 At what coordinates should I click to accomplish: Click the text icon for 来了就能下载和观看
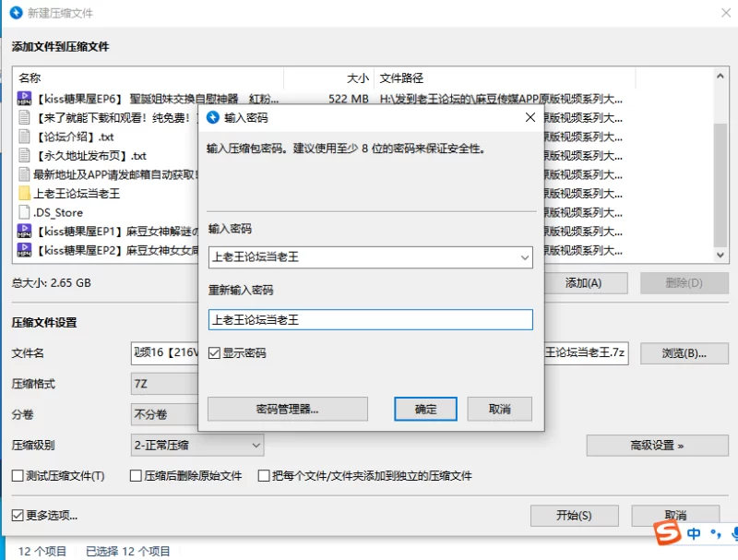(24, 117)
